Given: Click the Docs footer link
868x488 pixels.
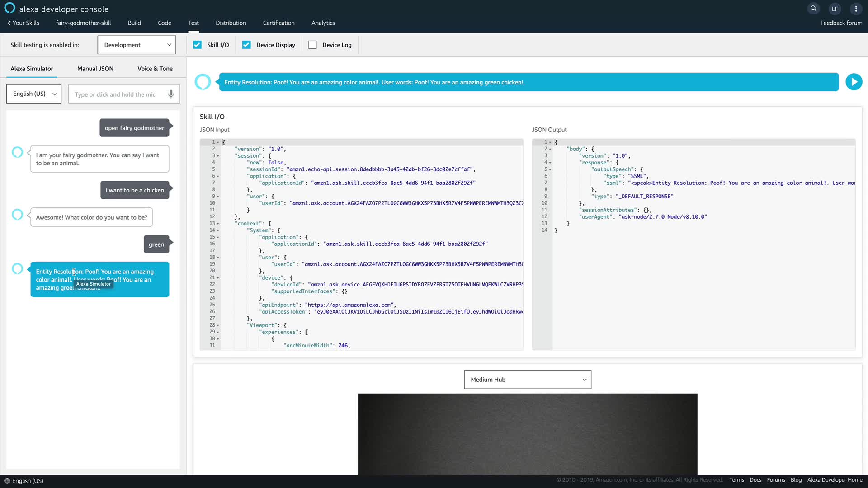Looking at the screenshot, I should [755, 480].
